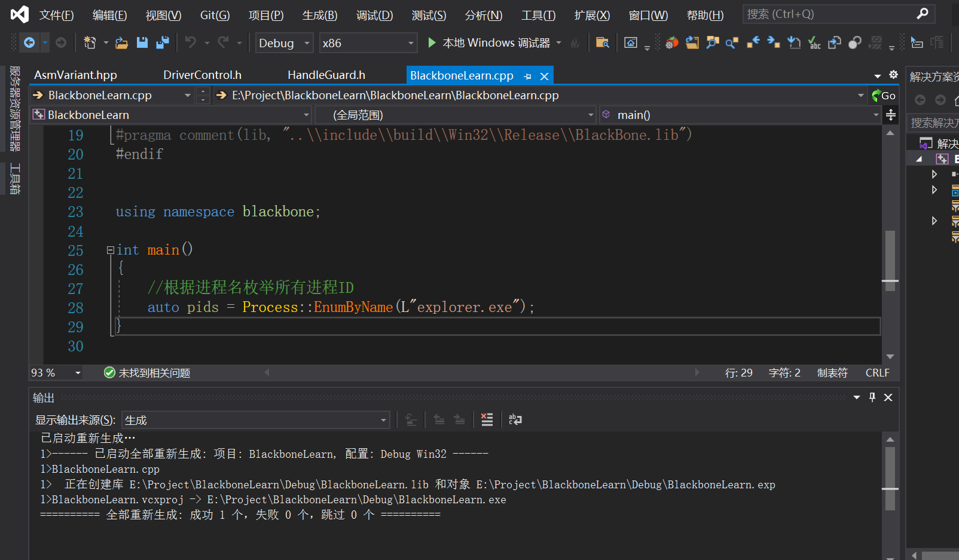Click the cursor-with-list toolbar icon
959x560 pixels.
pyautogui.click(x=917, y=42)
